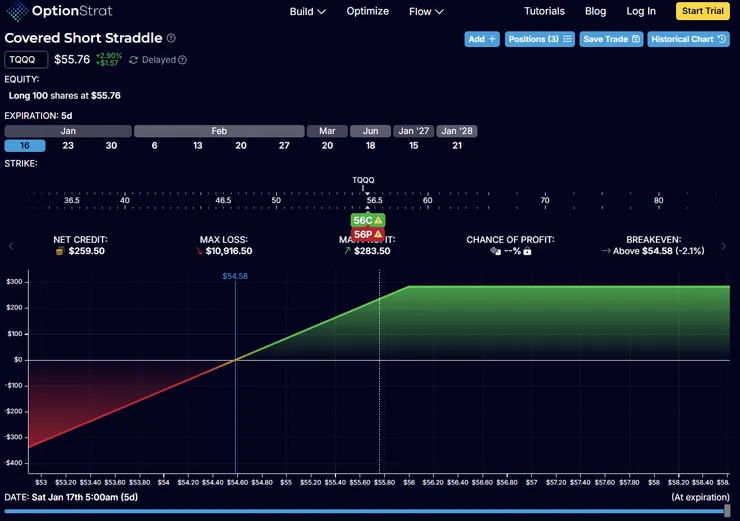This screenshot has width=740, height=521.
Task: Click the refresh icon next to Delayed
Action: pos(134,60)
